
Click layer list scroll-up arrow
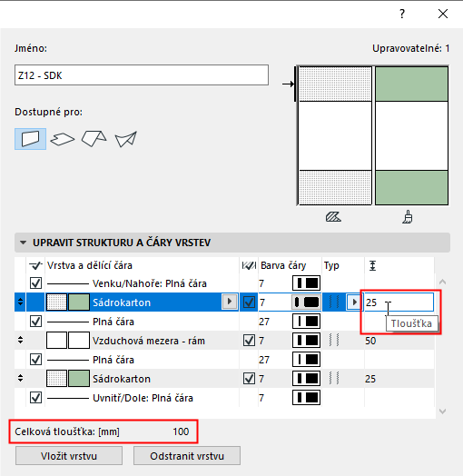point(443,282)
